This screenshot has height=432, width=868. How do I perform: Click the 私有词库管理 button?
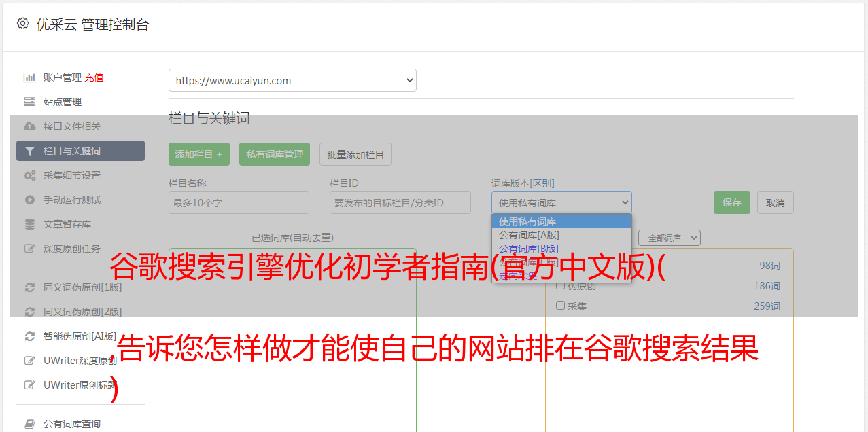click(x=275, y=154)
